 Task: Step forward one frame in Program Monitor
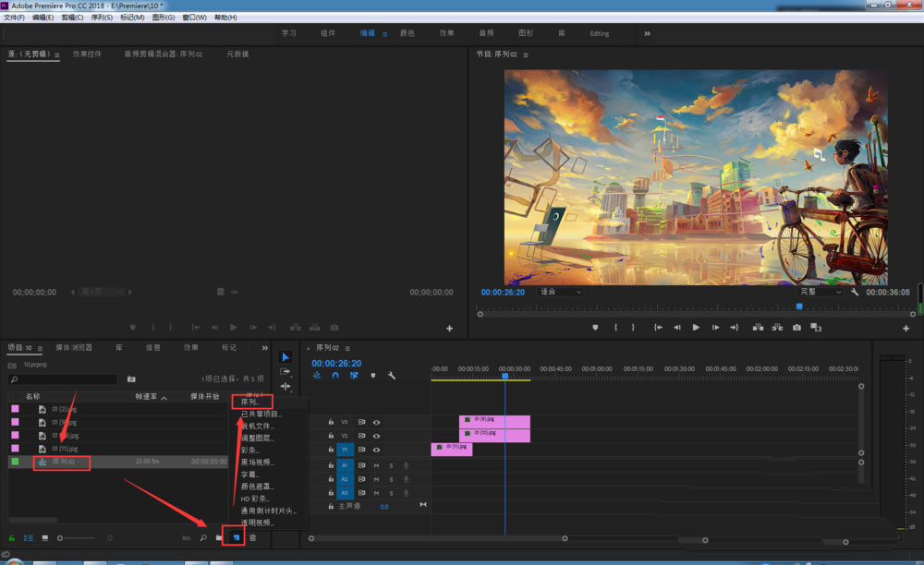point(715,327)
